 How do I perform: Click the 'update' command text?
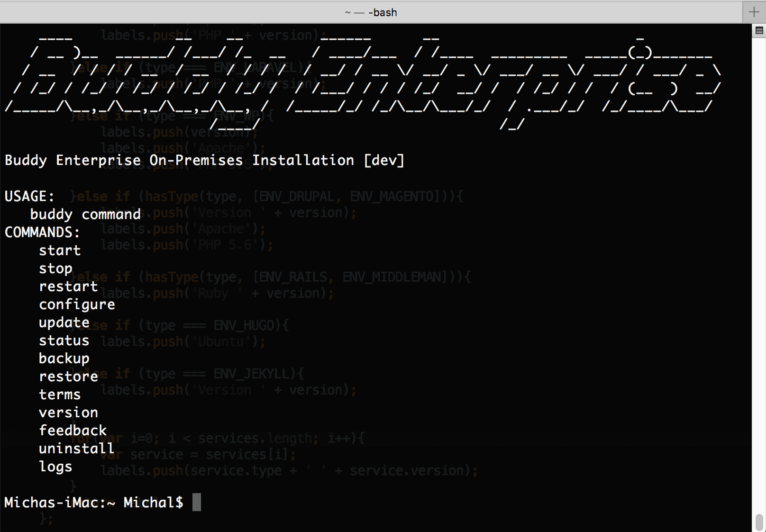64,323
